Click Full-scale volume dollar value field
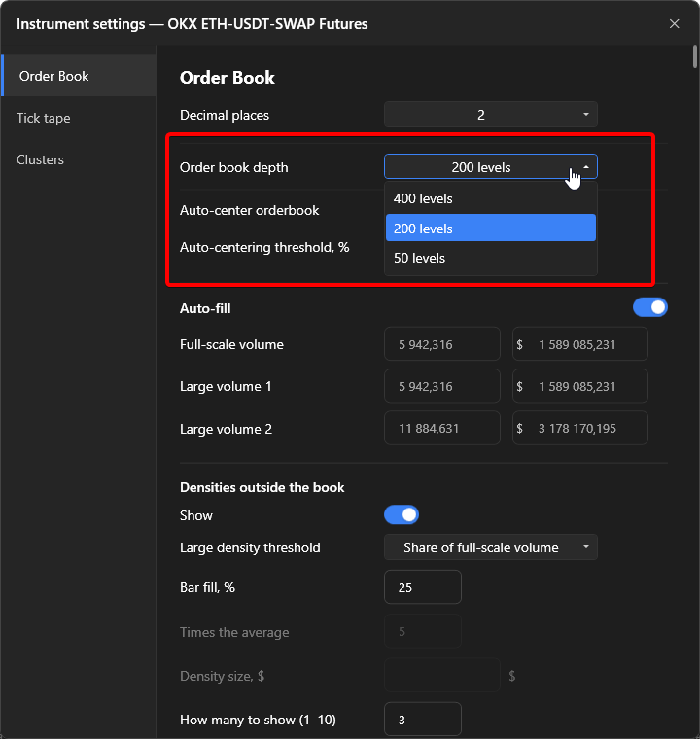 (x=580, y=344)
